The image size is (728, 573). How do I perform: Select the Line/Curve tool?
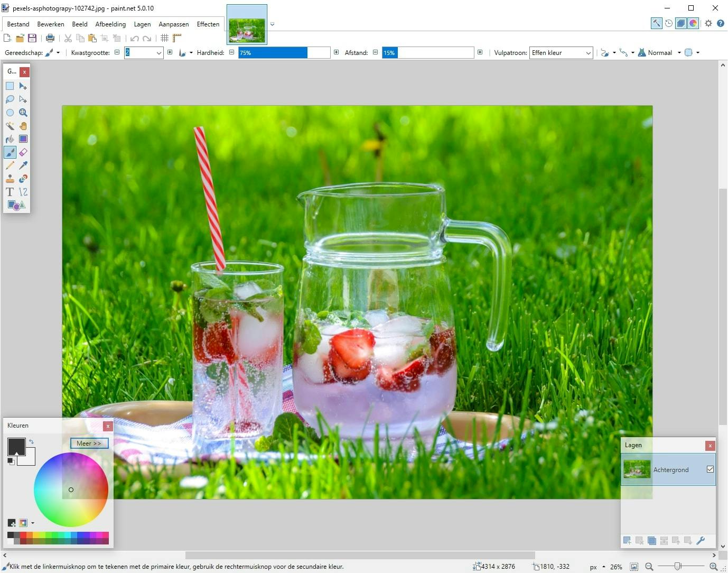[23, 192]
